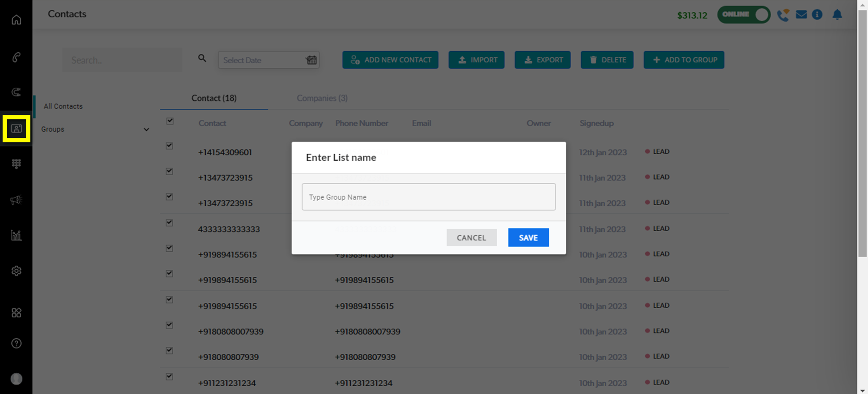Image resolution: width=868 pixels, height=394 pixels.
Task: Select All Contacts in the side panel
Action: [63, 106]
